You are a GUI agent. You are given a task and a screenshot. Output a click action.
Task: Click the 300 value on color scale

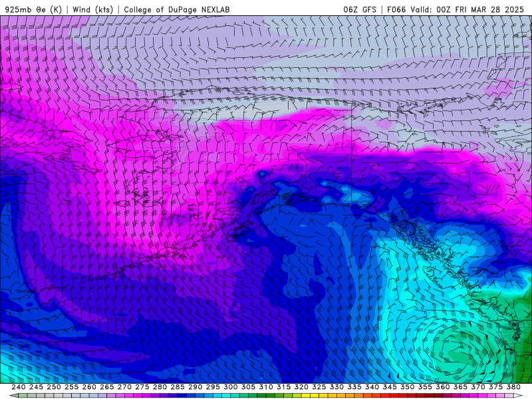click(x=231, y=387)
